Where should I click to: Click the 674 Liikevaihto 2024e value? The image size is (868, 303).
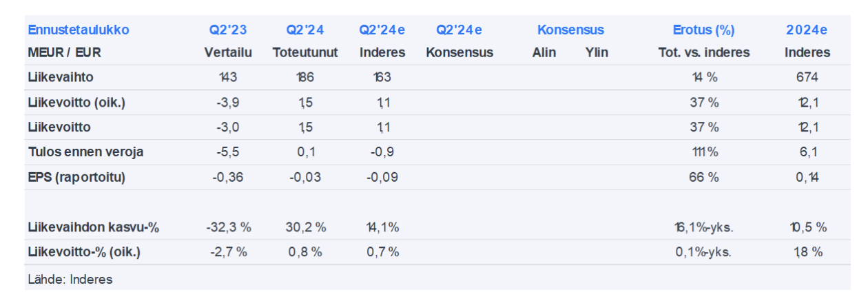point(807,77)
